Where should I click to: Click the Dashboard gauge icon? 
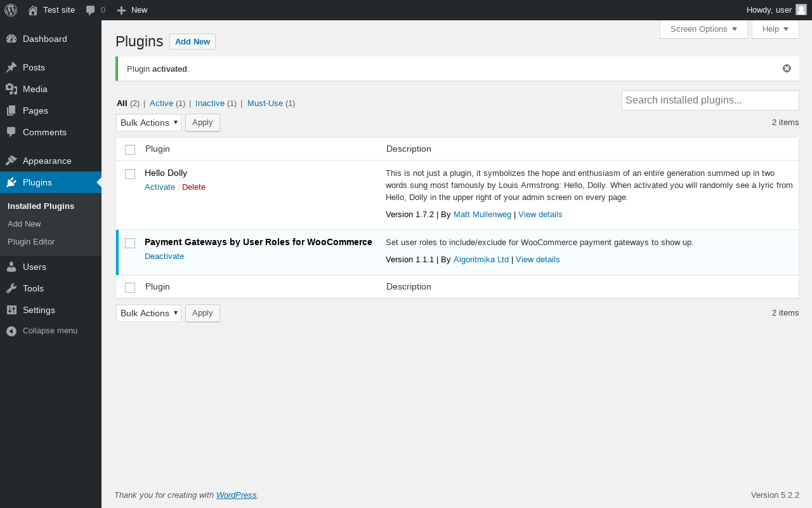[x=11, y=39]
